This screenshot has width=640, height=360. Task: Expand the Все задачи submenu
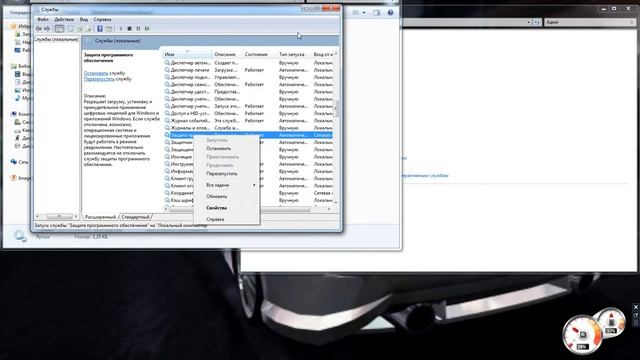[x=227, y=185]
